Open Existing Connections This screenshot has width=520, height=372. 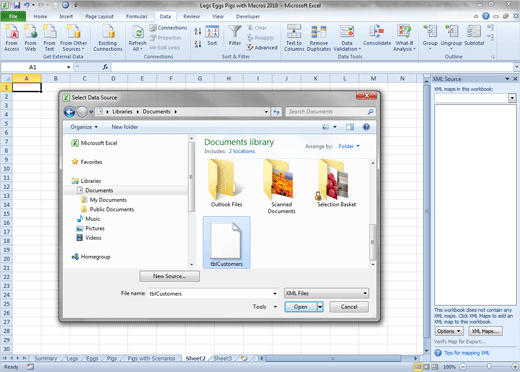(x=108, y=38)
